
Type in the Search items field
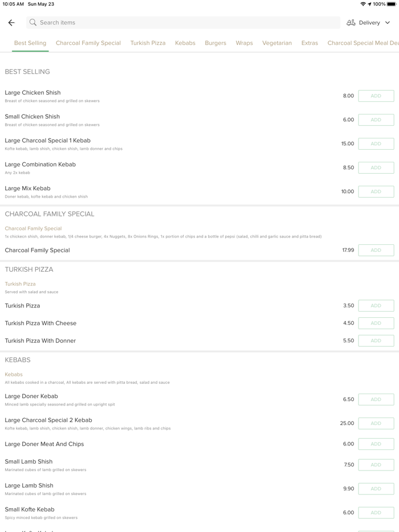[182, 23]
